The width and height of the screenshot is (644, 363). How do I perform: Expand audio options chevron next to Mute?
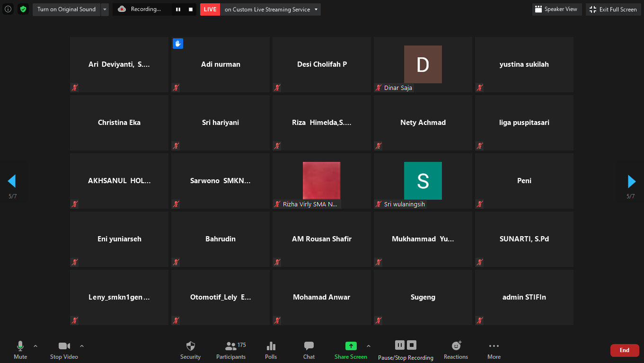(x=35, y=346)
